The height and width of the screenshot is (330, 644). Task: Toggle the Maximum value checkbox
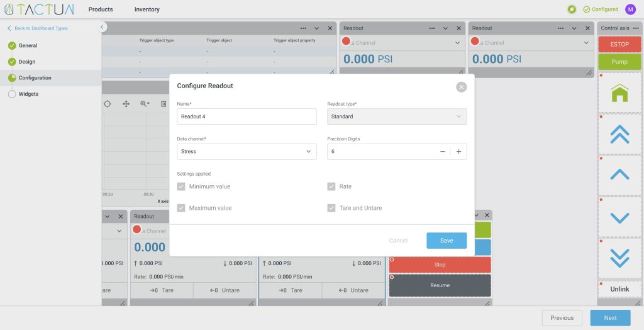(x=181, y=208)
